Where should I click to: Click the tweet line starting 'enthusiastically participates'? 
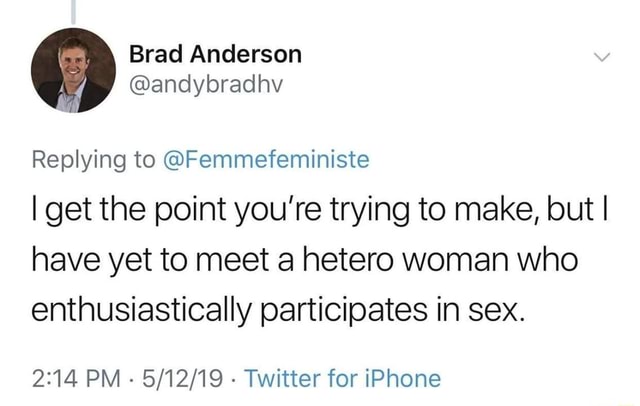(277, 311)
